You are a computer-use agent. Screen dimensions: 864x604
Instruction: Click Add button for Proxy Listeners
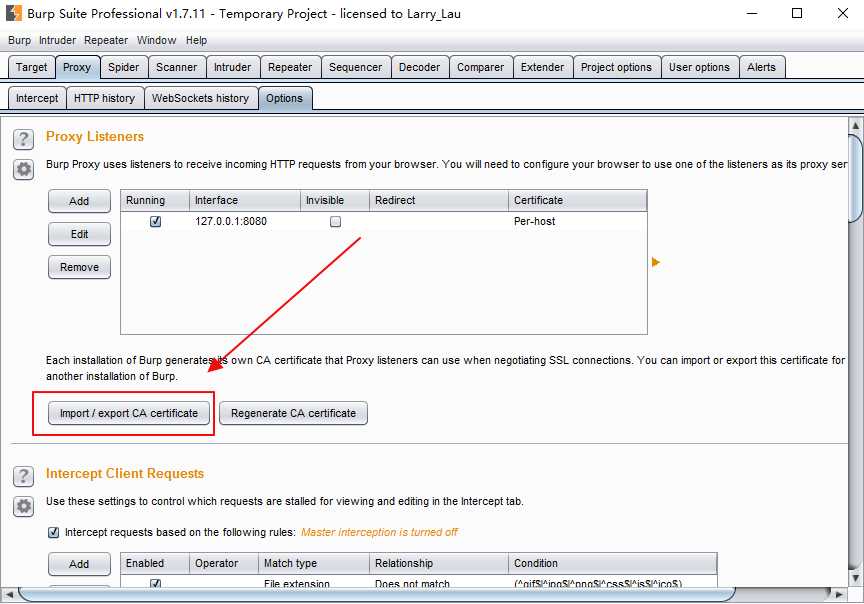[79, 201]
